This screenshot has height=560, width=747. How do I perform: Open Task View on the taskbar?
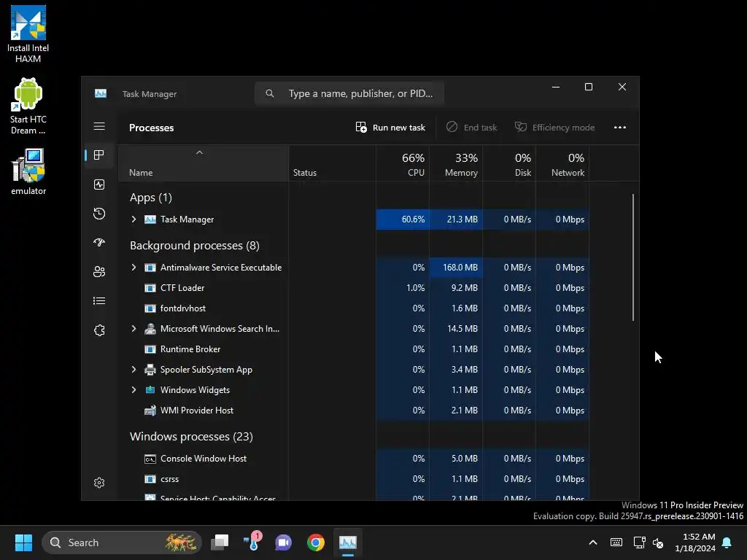[220, 542]
